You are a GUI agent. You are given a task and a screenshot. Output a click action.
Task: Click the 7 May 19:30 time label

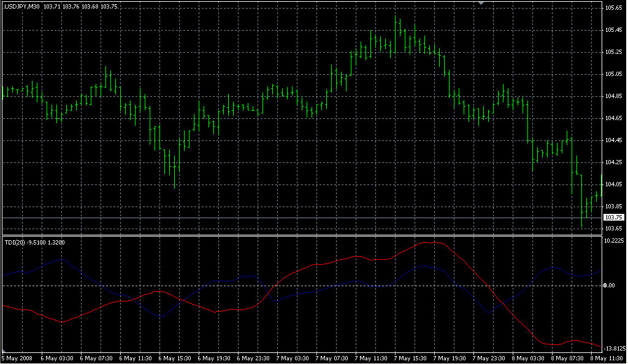click(x=451, y=358)
